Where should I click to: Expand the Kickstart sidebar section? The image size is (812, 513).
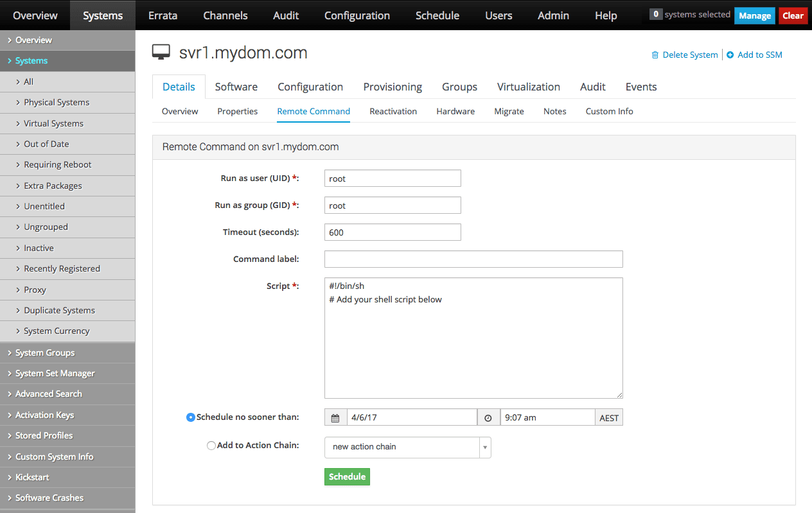click(x=67, y=477)
